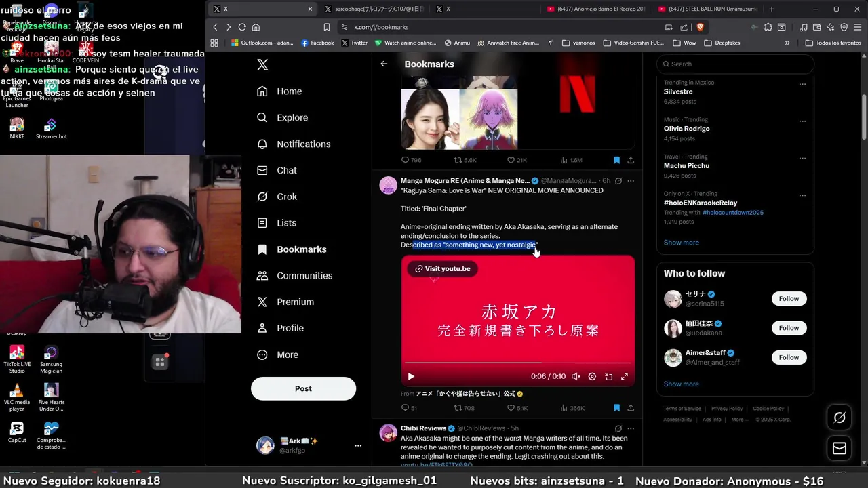Open a new browser tab
868x488 pixels.
point(771,9)
